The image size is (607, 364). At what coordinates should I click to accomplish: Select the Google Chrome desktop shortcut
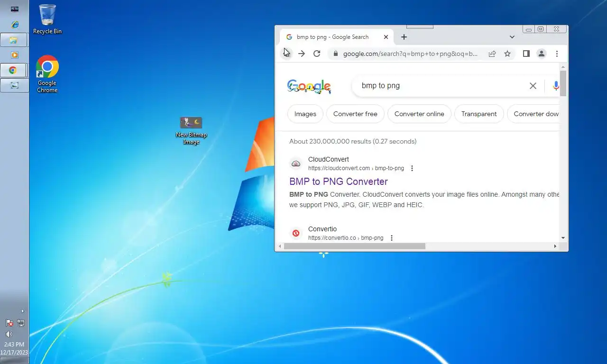pos(47,74)
